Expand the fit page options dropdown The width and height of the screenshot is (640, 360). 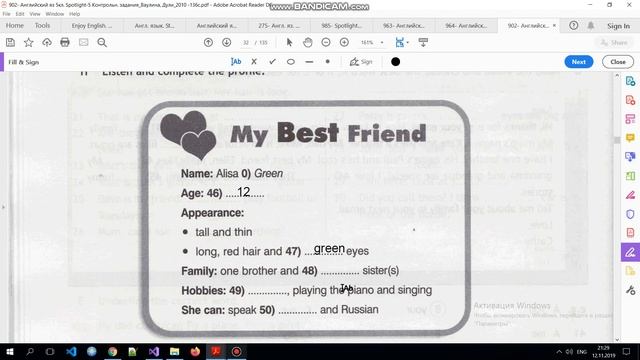407,43
